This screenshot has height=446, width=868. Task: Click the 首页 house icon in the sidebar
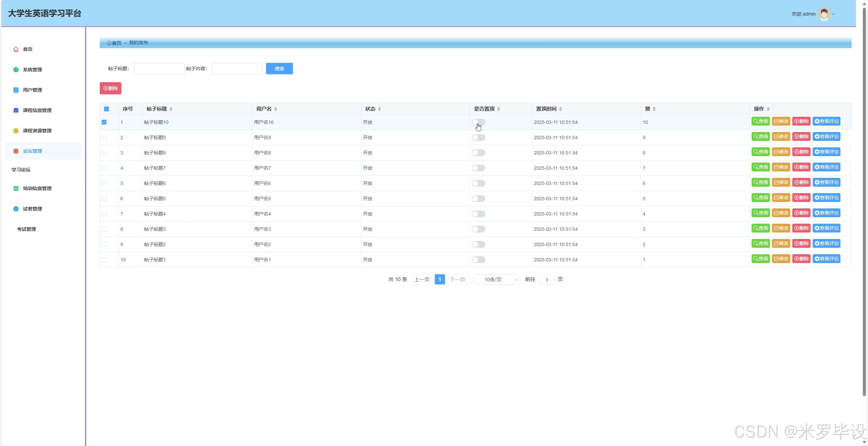tap(16, 49)
